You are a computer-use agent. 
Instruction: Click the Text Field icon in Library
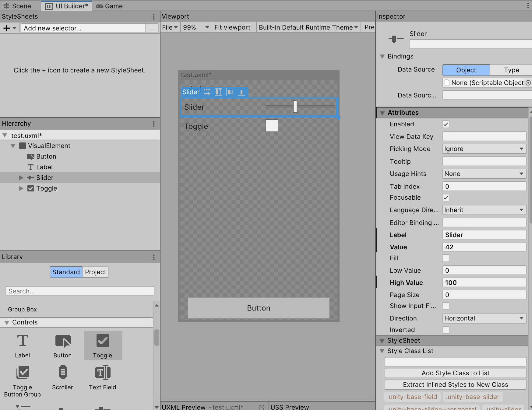[x=103, y=373]
